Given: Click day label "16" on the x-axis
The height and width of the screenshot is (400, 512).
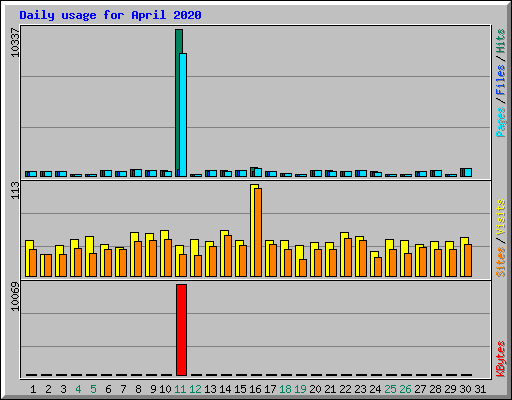Looking at the screenshot, I should [x=255, y=389].
